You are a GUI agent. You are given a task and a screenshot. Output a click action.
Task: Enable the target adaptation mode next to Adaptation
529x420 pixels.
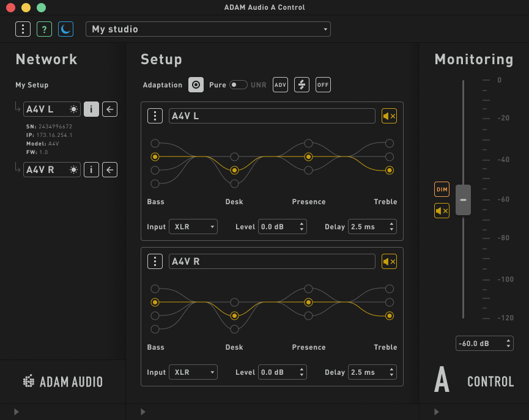196,84
